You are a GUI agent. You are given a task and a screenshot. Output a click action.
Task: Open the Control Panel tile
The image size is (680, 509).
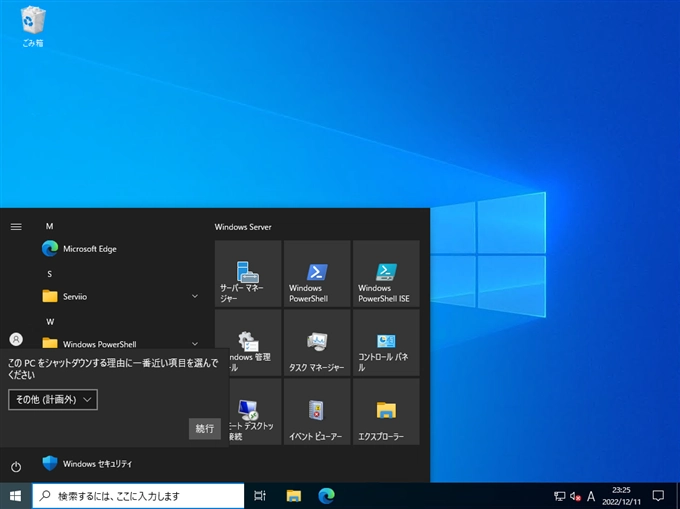(x=386, y=342)
